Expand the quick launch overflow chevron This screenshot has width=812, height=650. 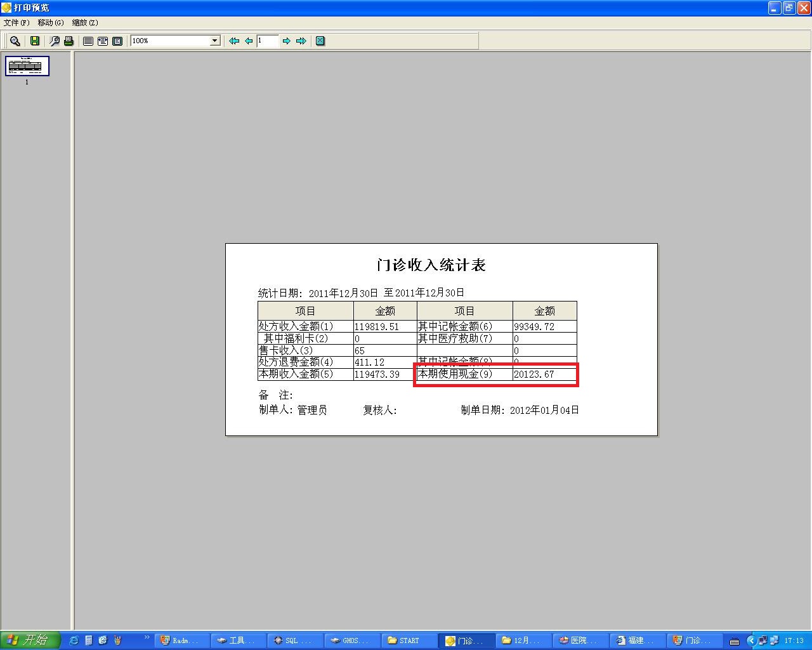tap(147, 637)
